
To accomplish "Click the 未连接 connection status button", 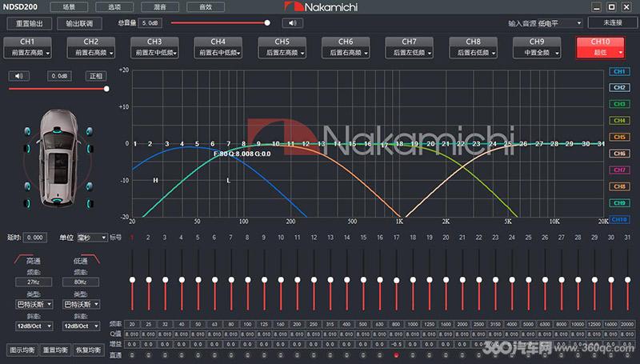I will coord(613,23).
